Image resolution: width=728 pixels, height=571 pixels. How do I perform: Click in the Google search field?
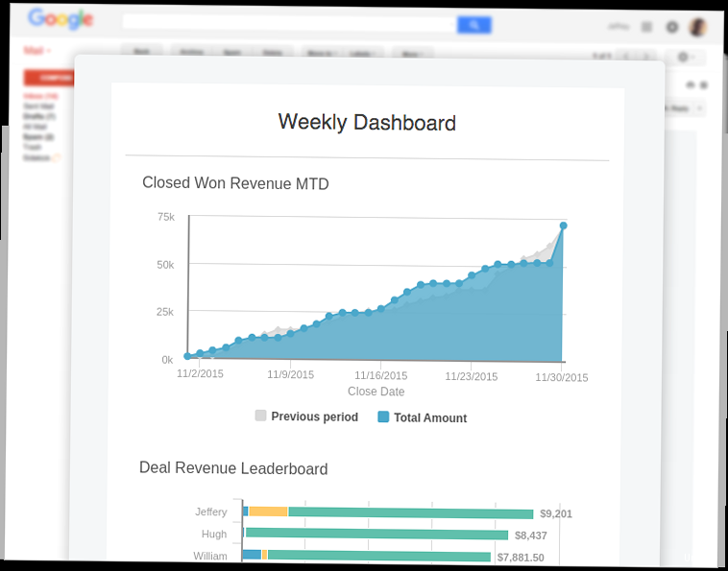click(x=289, y=24)
